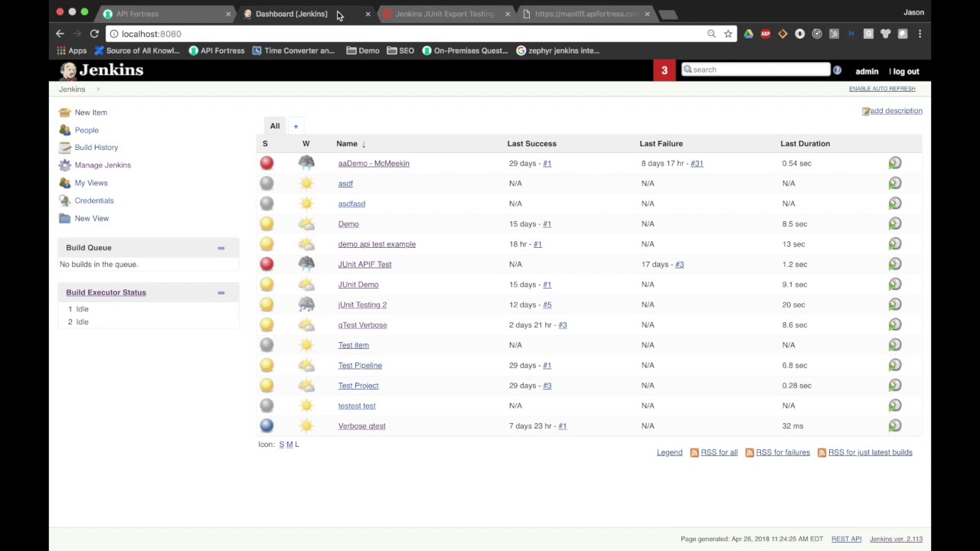Schedule a build for qTest Verbose
This screenshot has width=980, height=551.
[x=895, y=324]
